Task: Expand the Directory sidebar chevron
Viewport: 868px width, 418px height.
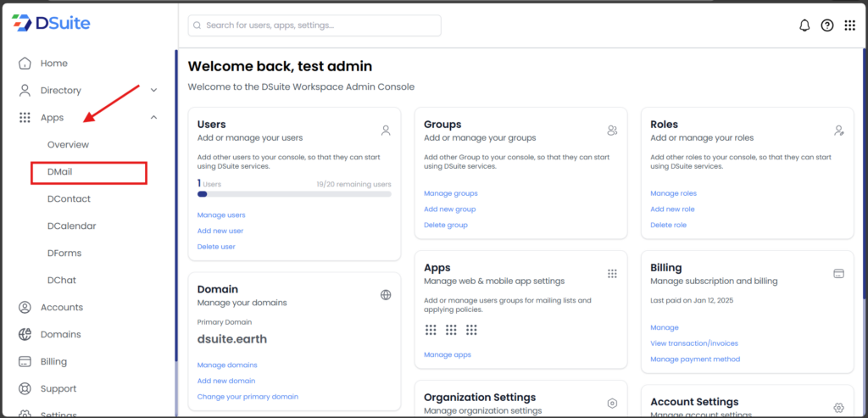Action: 153,90
